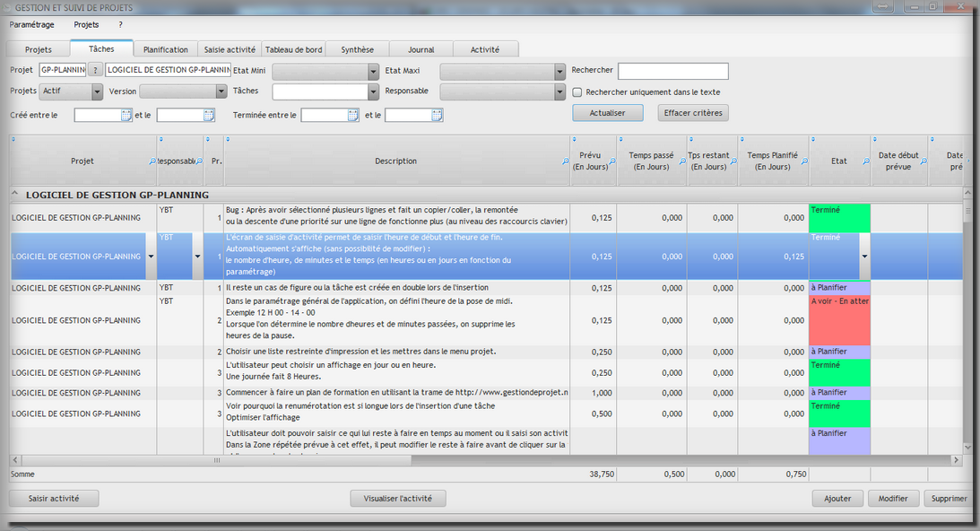Image resolution: width=980 pixels, height=531 pixels.
Task: Open calendar for Terminée entre le end date
Action: click(437, 115)
